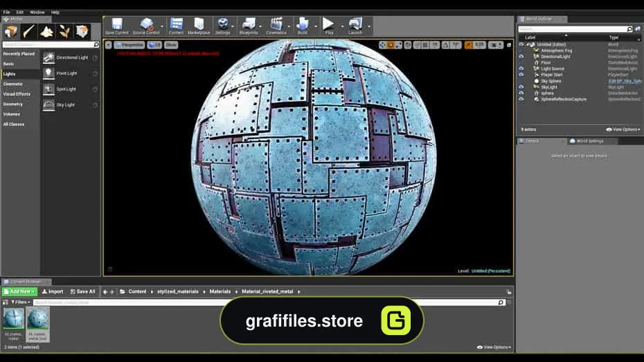
Task: Expand the Play options arrow
Action: pos(342,27)
